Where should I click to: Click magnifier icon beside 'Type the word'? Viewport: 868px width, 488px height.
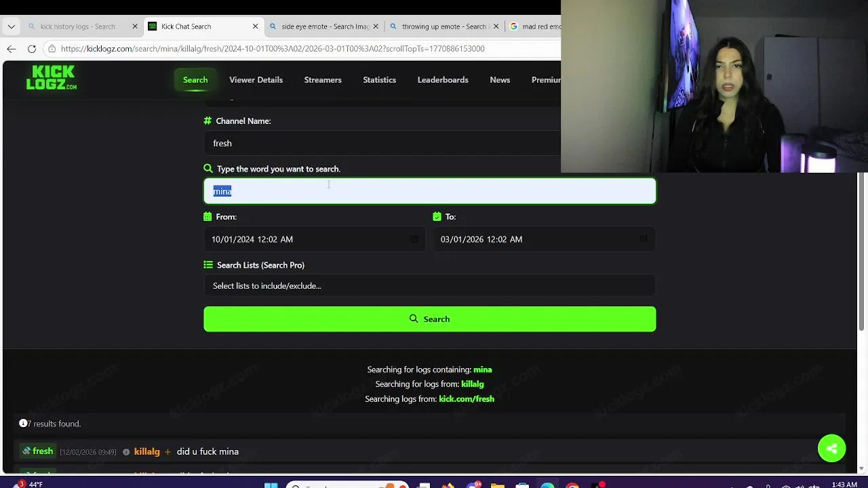[208, 169]
